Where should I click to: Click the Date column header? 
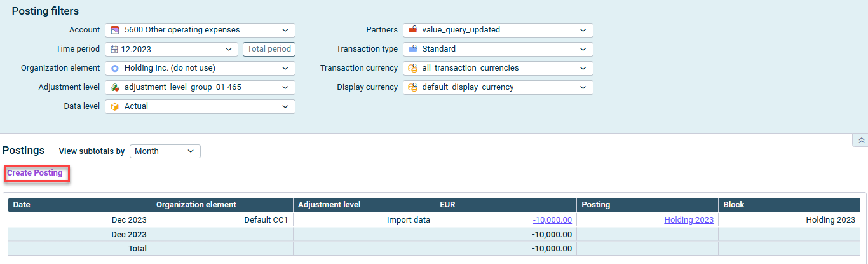click(x=79, y=205)
